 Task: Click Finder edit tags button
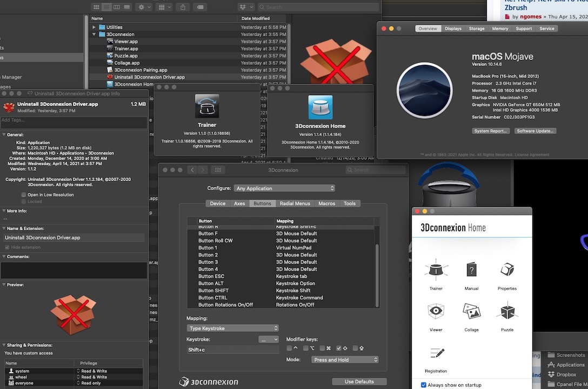coord(201,7)
